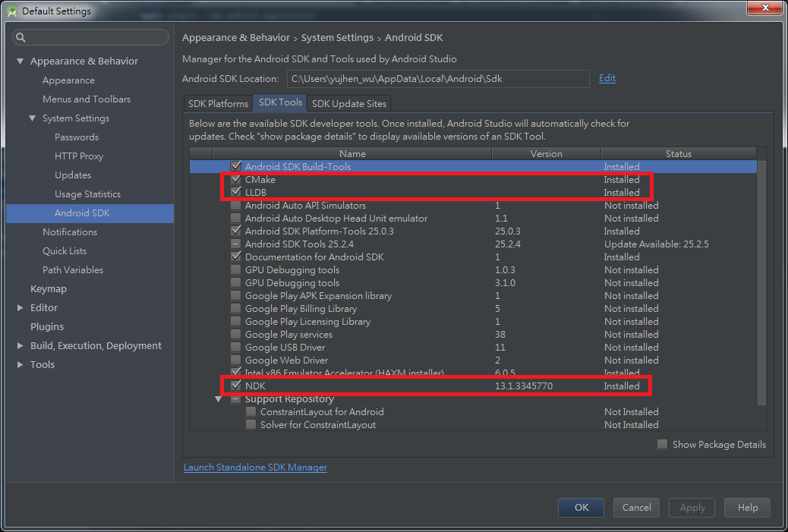
Task: Check Android Auto Desktop Head Unit emulator
Action: click(x=235, y=218)
